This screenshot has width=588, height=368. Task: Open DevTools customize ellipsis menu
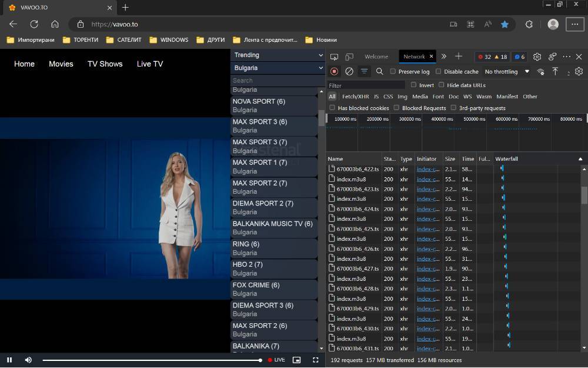[567, 57]
